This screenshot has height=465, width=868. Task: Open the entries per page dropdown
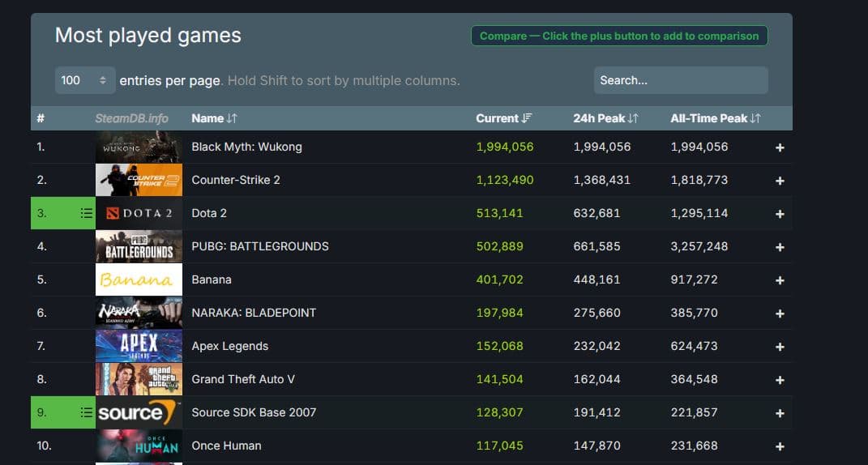[85, 80]
